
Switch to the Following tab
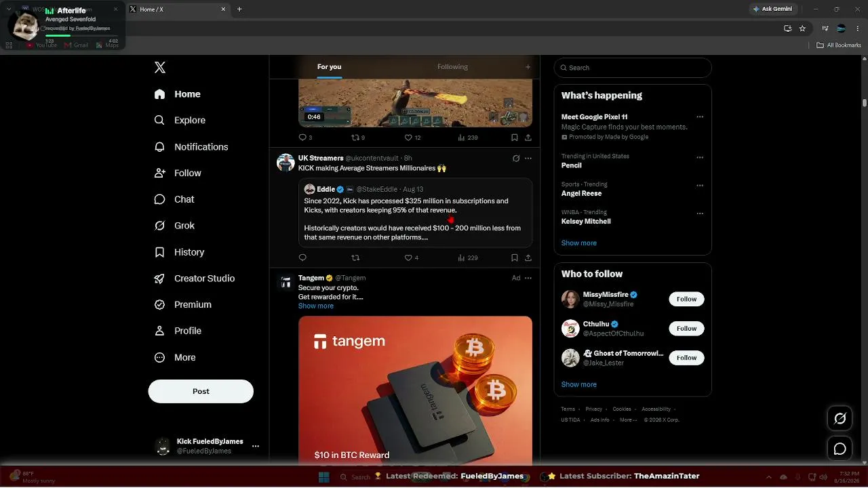coord(452,67)
